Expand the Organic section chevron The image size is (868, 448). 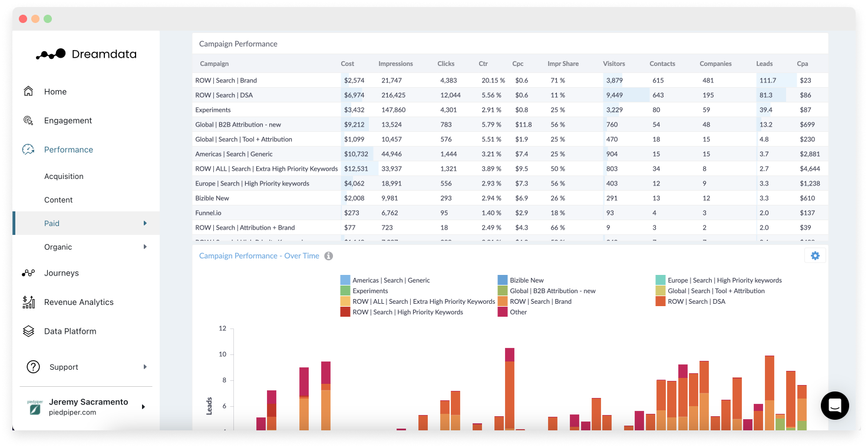146,247
